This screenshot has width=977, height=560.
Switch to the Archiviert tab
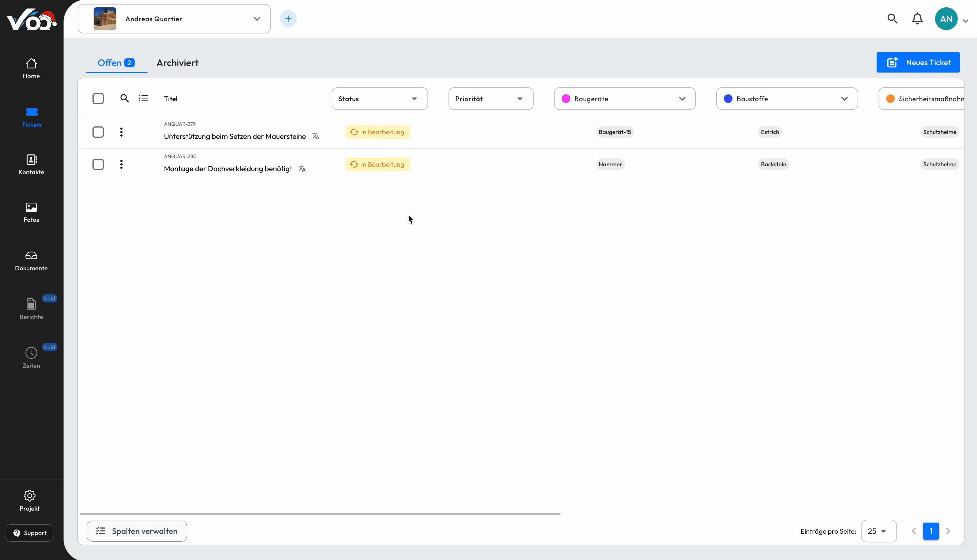(x=178, y=63)
